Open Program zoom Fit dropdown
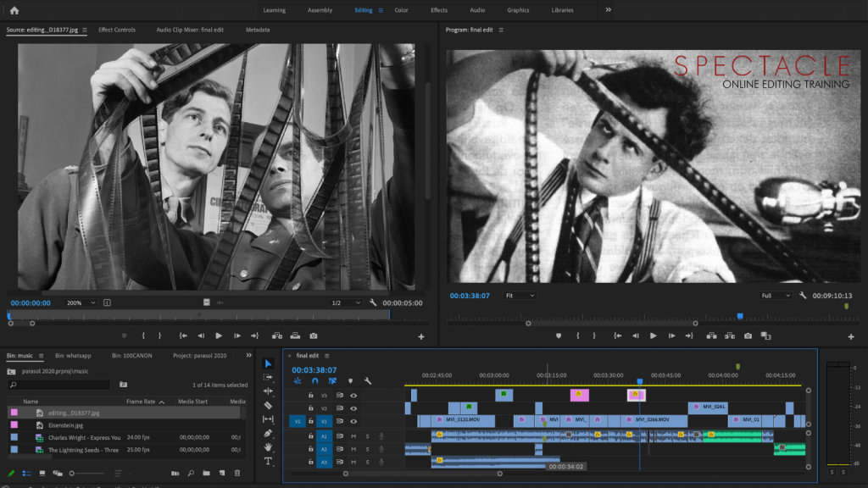Viewport: 868px width, 488px height. point(520,296)
